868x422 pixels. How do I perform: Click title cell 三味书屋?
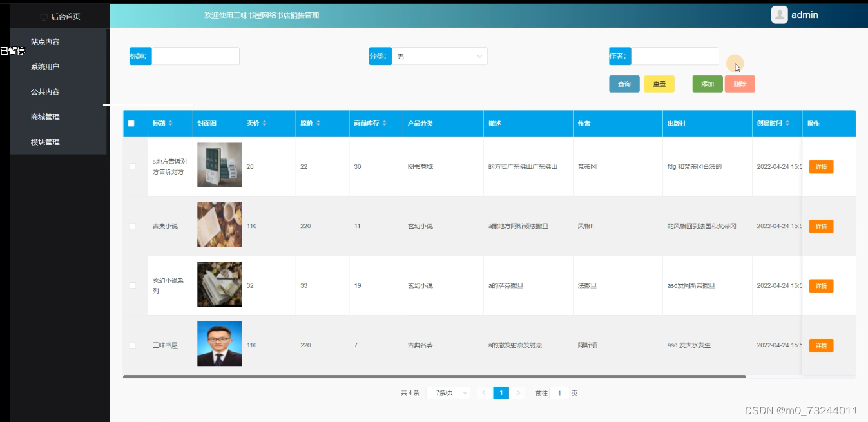coord(165,345)
